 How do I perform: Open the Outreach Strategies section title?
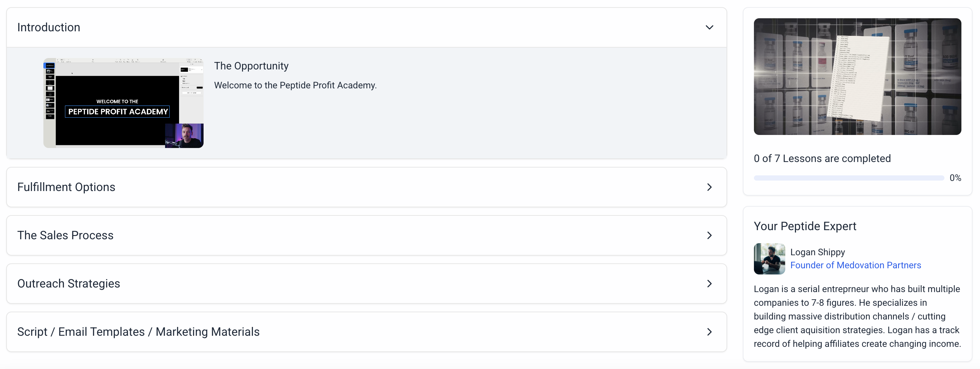69,284
